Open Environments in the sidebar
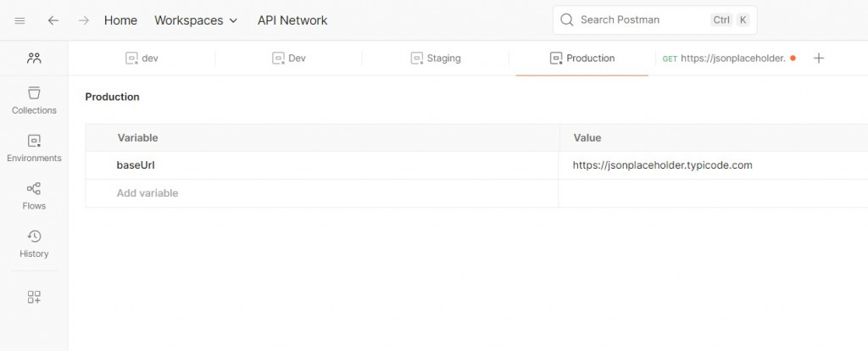The image size is (868, 351). coord(34,148)
